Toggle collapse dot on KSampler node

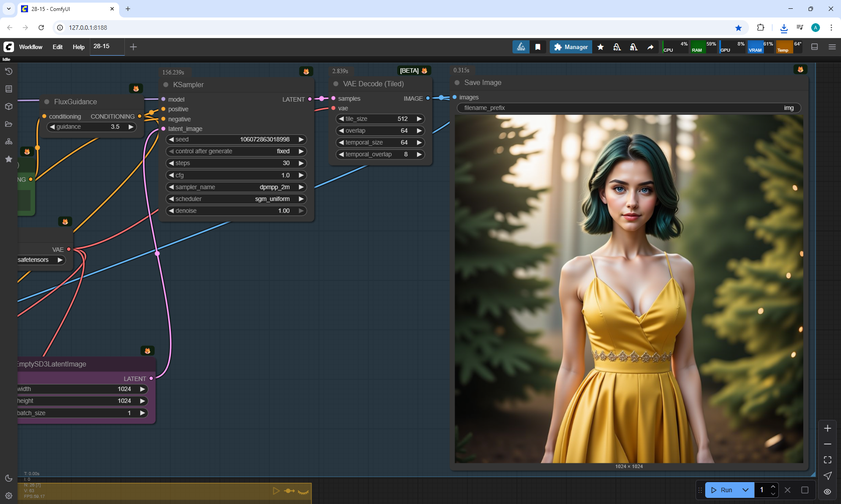coord(166,85)
